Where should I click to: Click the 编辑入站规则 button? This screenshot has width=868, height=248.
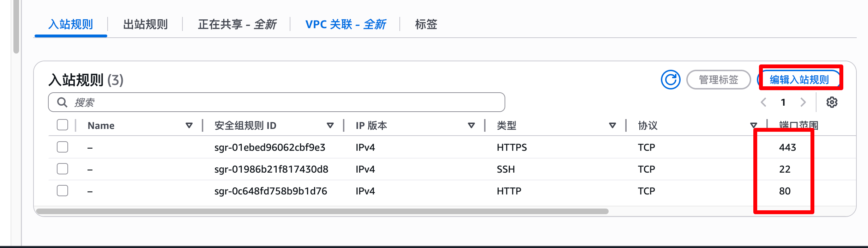pos(799,80)
